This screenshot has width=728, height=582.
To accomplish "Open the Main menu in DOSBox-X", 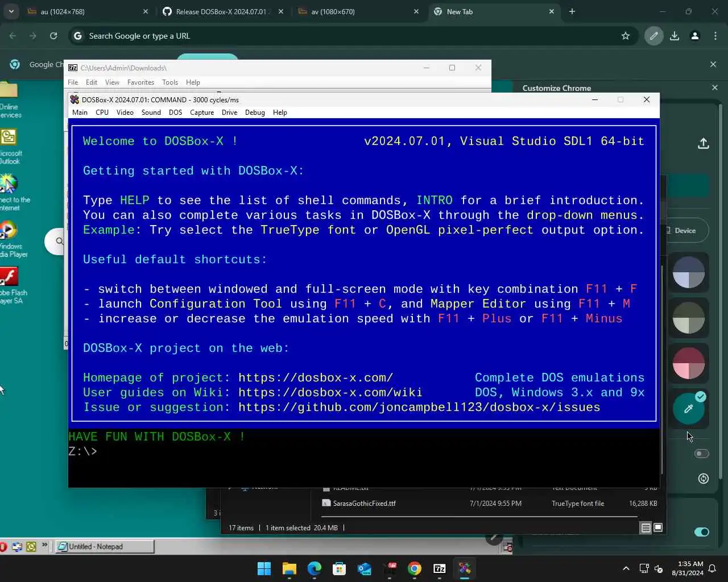I will pyautogui.click(x=80, y=113).
